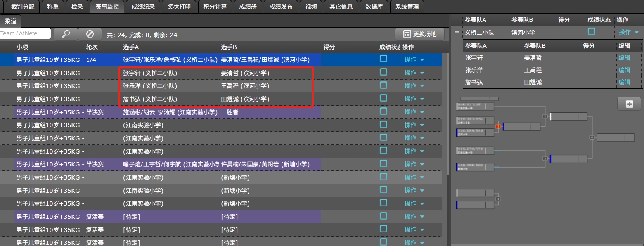Click the 更换场地 button
The width and height of the screenshot is (644, 246).
(420, 34)
